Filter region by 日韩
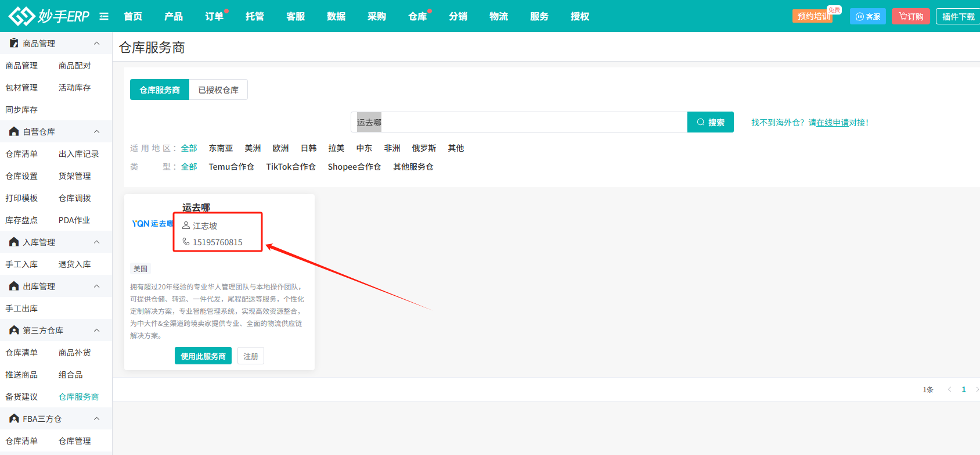Screen dimensions: 980x455 [x=308, y=148]
